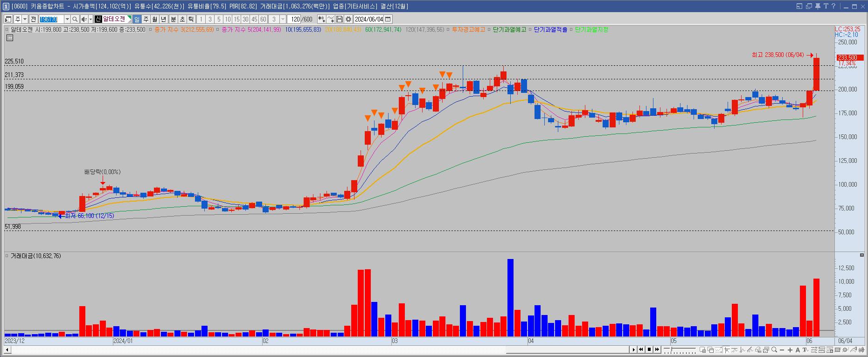Open help with the question mark icon
The image size is (868, 357).
[x=833, y=6]
